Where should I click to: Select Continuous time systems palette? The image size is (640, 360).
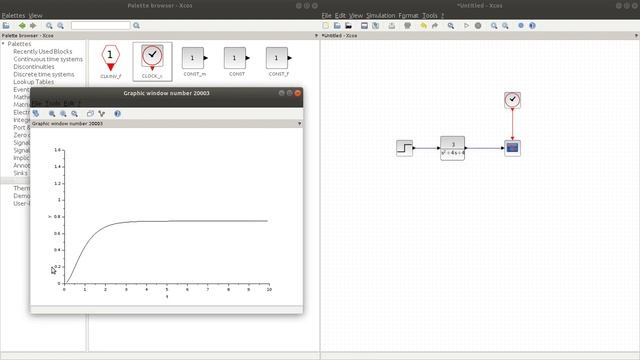[48, 59]
